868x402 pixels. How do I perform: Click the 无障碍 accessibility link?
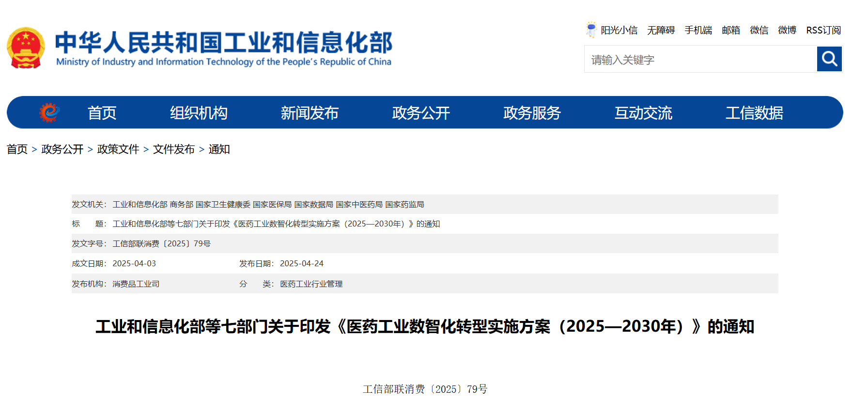[x=661, y=30]
